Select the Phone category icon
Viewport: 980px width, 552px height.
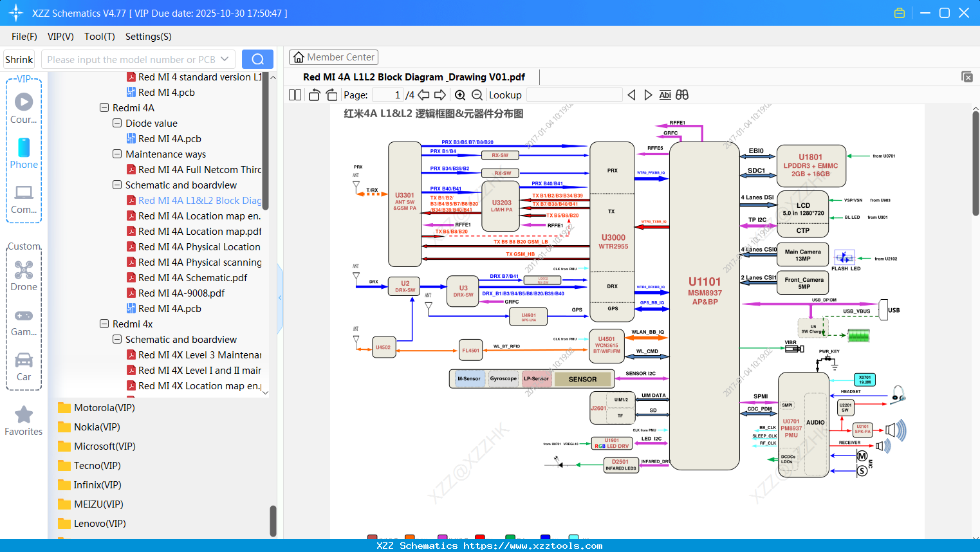pyautogui.click(x=24, y=153)
